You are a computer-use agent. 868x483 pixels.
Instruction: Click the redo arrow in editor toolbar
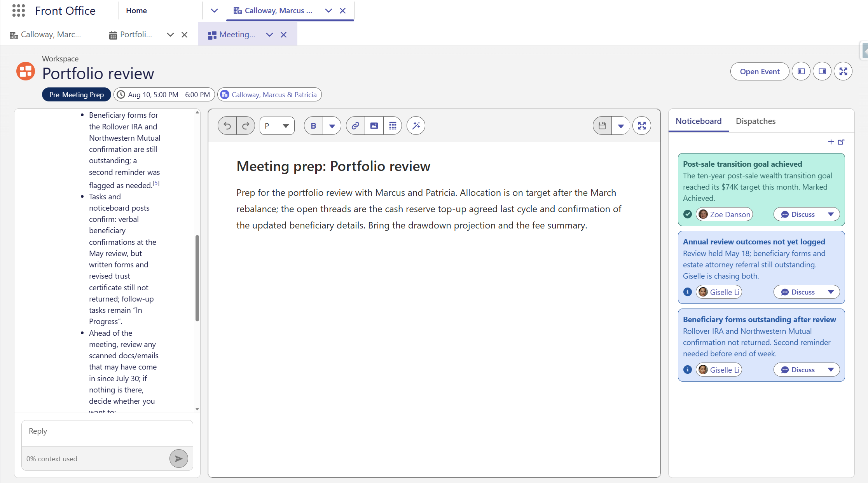point(246,126)
